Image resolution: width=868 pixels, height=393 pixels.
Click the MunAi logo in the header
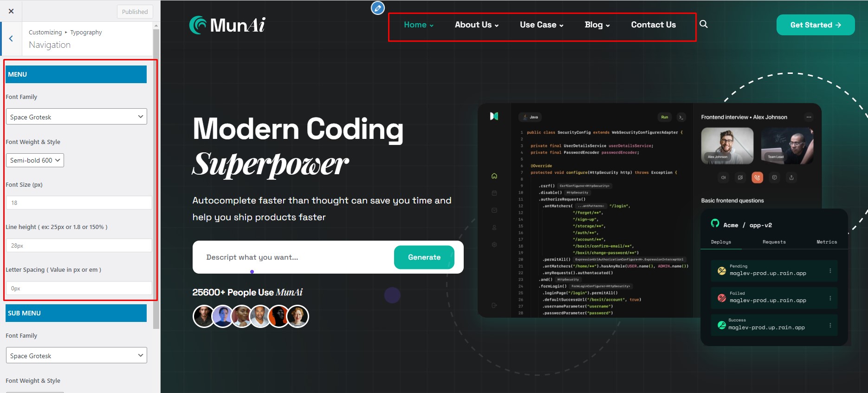(227, 25)
